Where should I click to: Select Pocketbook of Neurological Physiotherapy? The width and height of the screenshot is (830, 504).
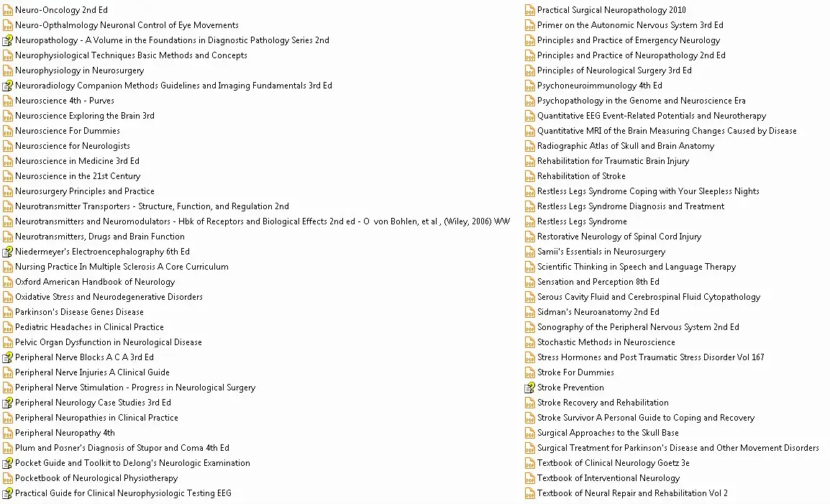pos(96,478)
